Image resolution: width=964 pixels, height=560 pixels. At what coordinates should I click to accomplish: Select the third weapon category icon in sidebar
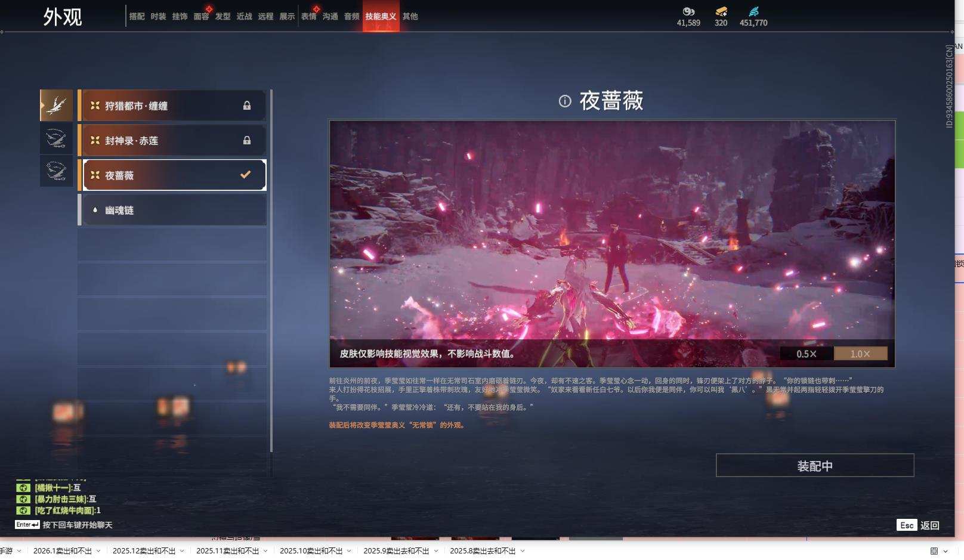coord(56,171)
